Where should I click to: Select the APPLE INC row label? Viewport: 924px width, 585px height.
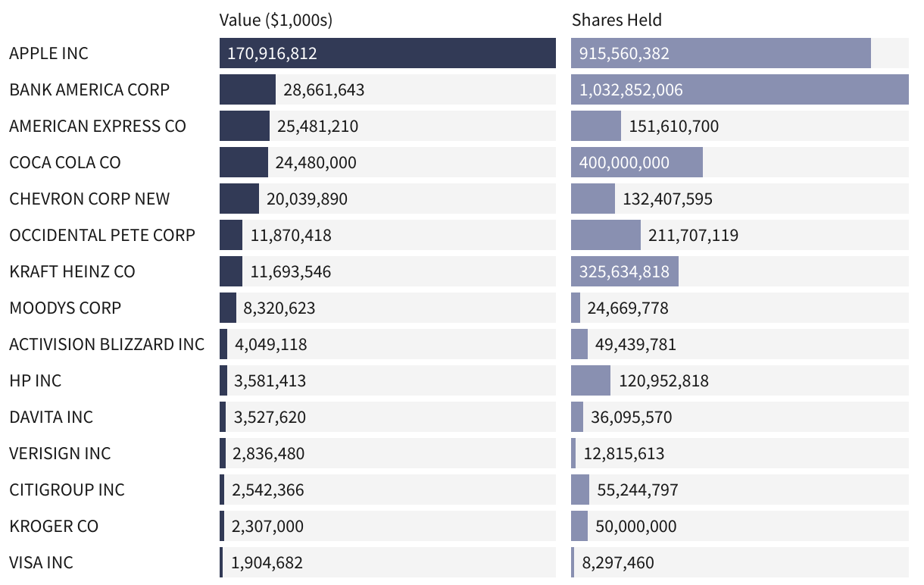tap(48, 53)
